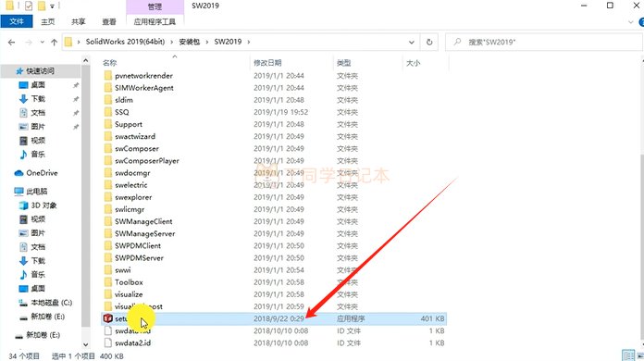644x361 pixels.
Task: Click the 视频 icon under 此电脑
Action: [23, 219]
